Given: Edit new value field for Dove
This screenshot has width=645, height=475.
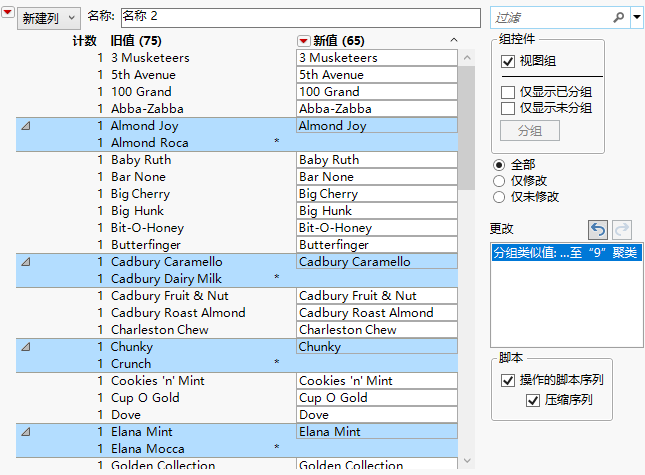Looking at the screenshot, I should (x=377, y=415).
